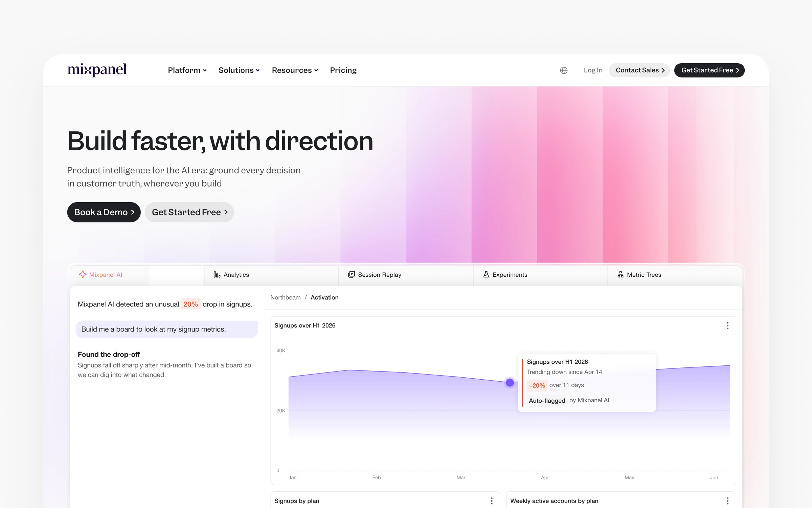This screenshot has width=812, height=508.
Task: Click the 'Signups by plan' card title
Action: pyautogui.click(x=297, y=501)
